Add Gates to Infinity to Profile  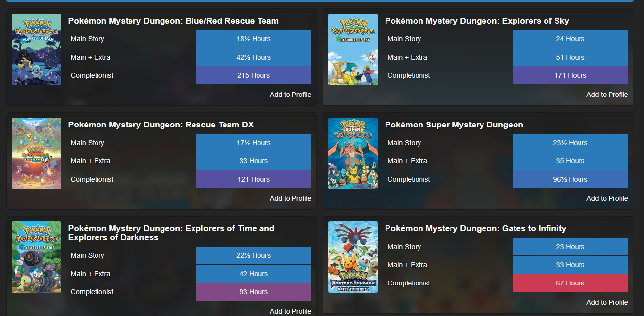pos(607,302)
